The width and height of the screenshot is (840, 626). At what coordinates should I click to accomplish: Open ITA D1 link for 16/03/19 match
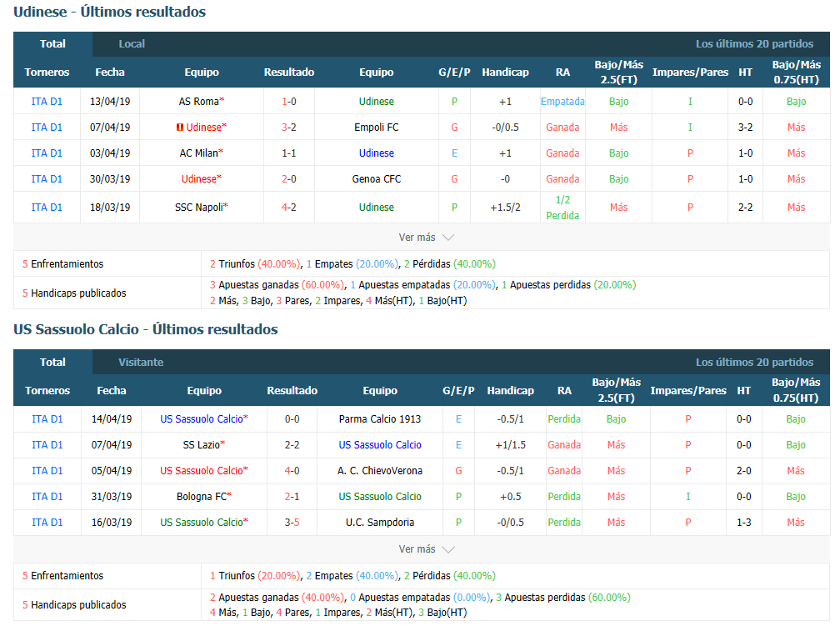pyautogui.click(x=47, y=523)
